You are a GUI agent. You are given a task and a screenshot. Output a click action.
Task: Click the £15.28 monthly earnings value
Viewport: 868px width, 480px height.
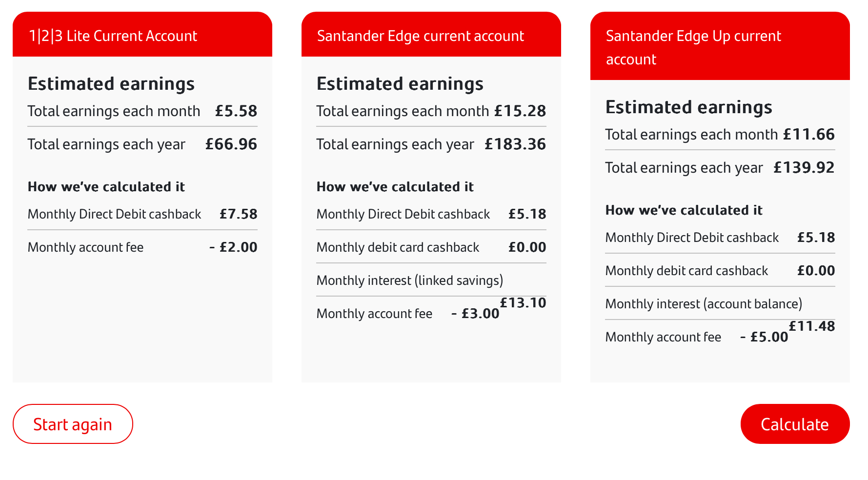point(520,111)
